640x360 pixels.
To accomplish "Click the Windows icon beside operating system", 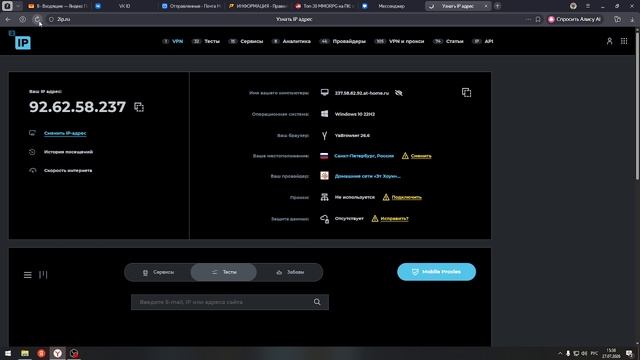I will click(324, 114).
